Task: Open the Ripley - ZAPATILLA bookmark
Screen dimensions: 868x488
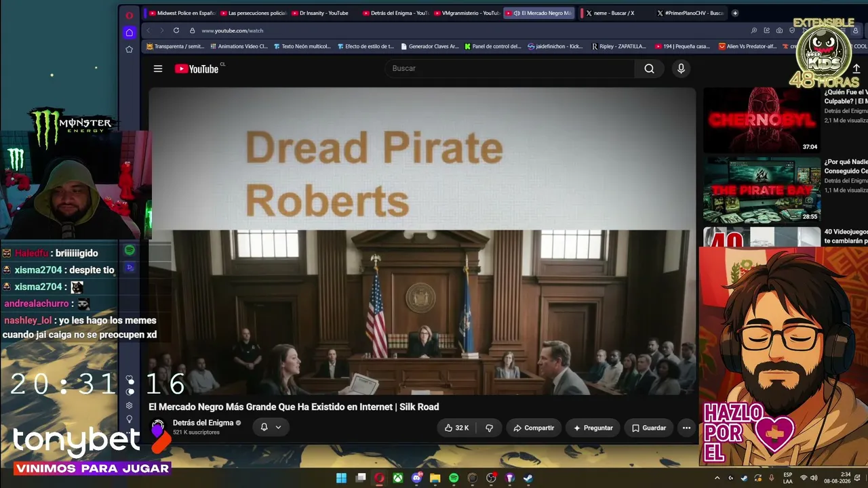Action: coord(618,47)
